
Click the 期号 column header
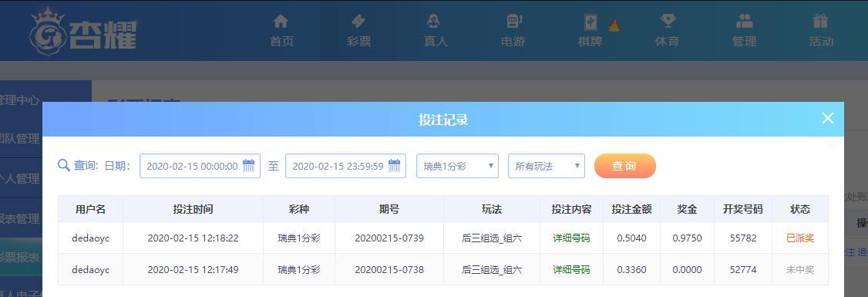(389, 209)
